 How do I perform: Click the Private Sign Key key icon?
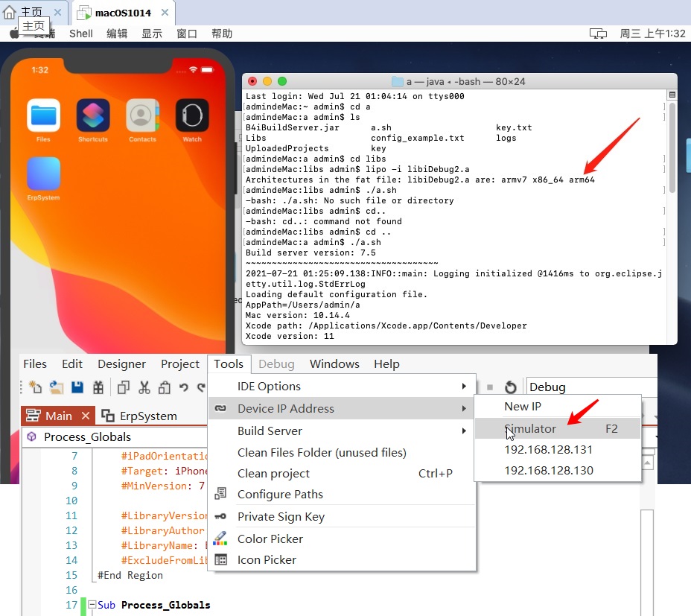point(220,516)
